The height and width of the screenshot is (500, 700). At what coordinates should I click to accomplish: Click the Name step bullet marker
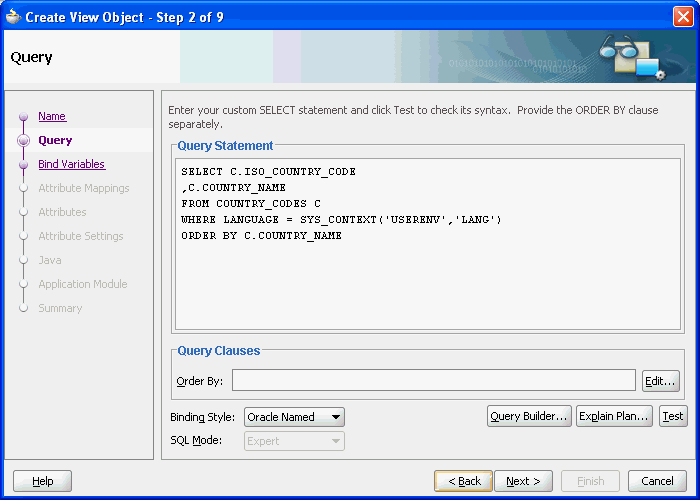click(23, 117)
